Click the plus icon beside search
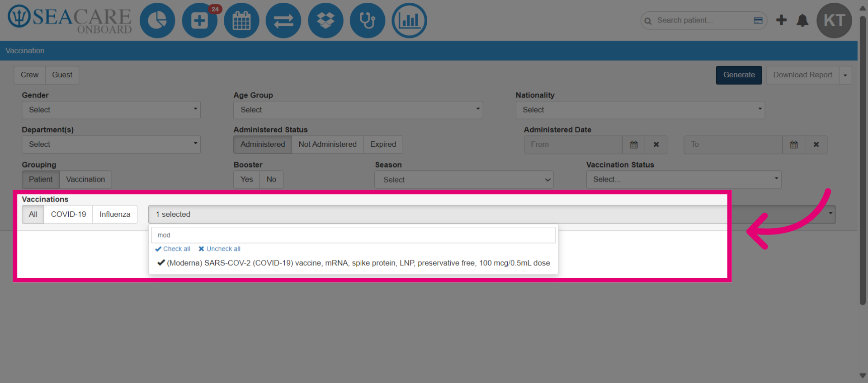 (x=781, y=20)
